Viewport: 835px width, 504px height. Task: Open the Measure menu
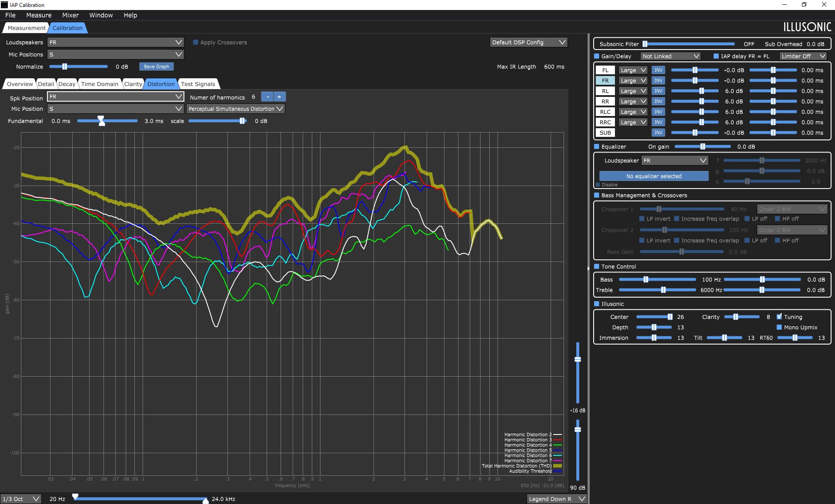click(x=39, y=15)
